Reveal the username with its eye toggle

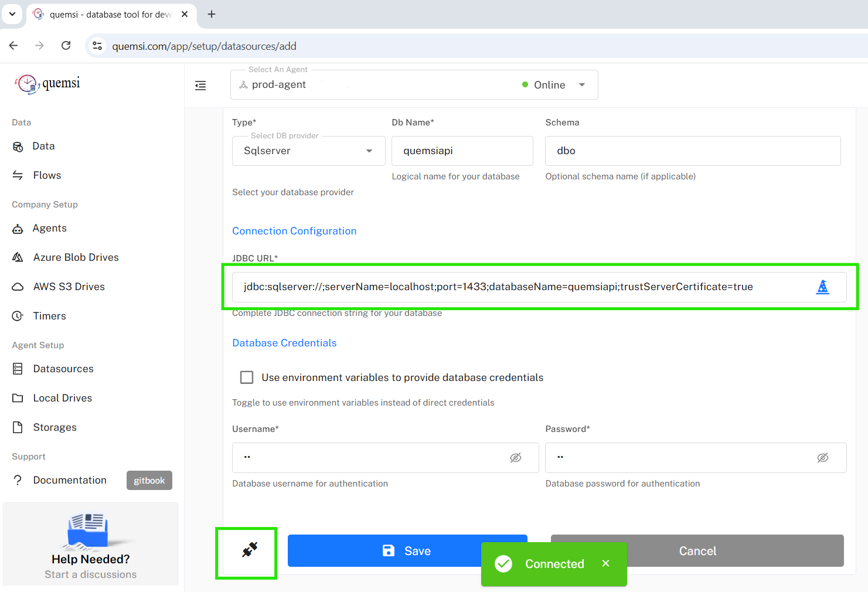pos(516,457)
